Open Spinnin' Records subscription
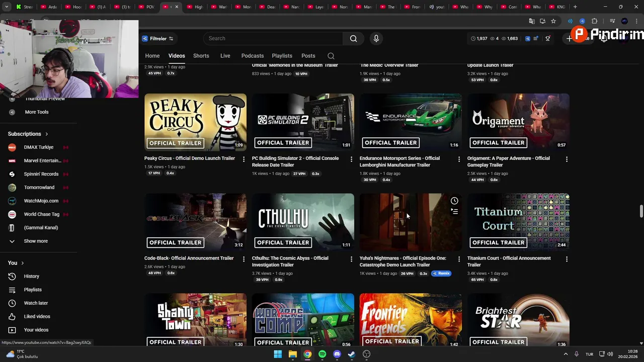The width and height of the screenshot is (644, 362). click(x=38, y=174)
